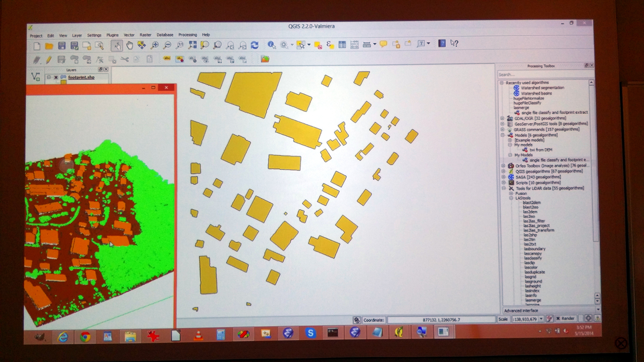644x362 pixels.
Task: Click the Zoom In magnifier tool
Action: (155, 45)
